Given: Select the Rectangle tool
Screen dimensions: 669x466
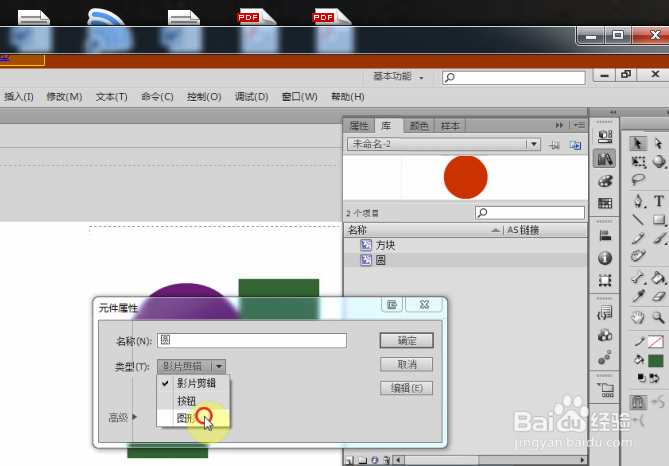Looking at the screenshot, I should pos(659,219).
